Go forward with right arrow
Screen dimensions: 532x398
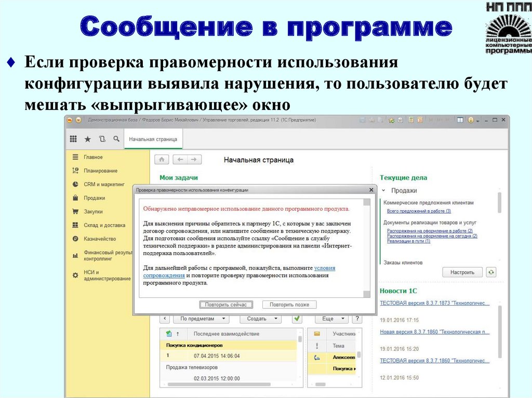point(194,159)
